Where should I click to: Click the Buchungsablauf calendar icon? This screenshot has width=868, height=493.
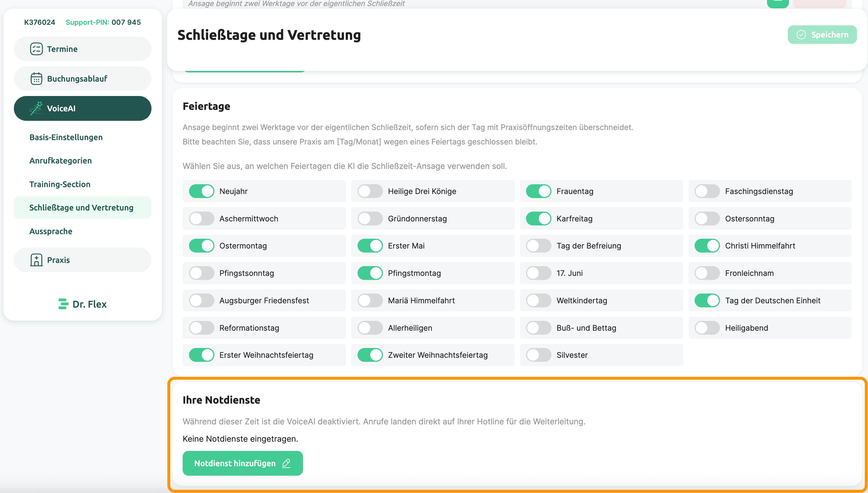coord(36,78)
